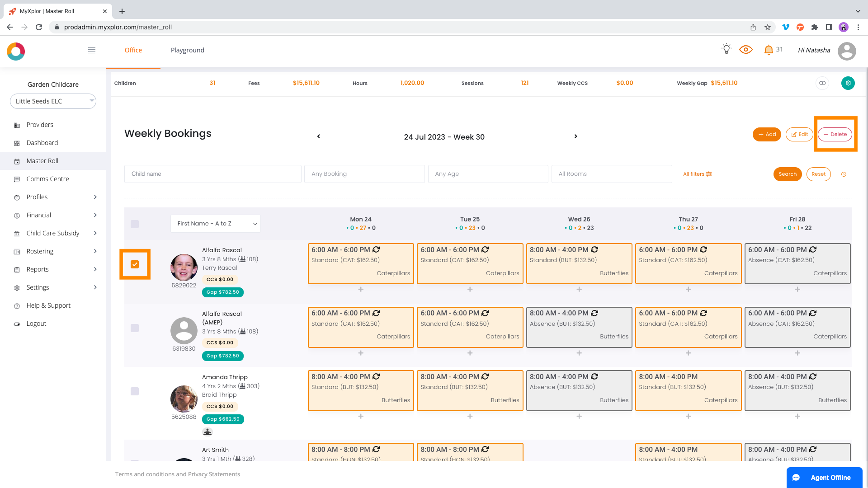This screenshot has width=868, height=488.
Task: Switch to the Playground tab
Action: coord(187,50)
